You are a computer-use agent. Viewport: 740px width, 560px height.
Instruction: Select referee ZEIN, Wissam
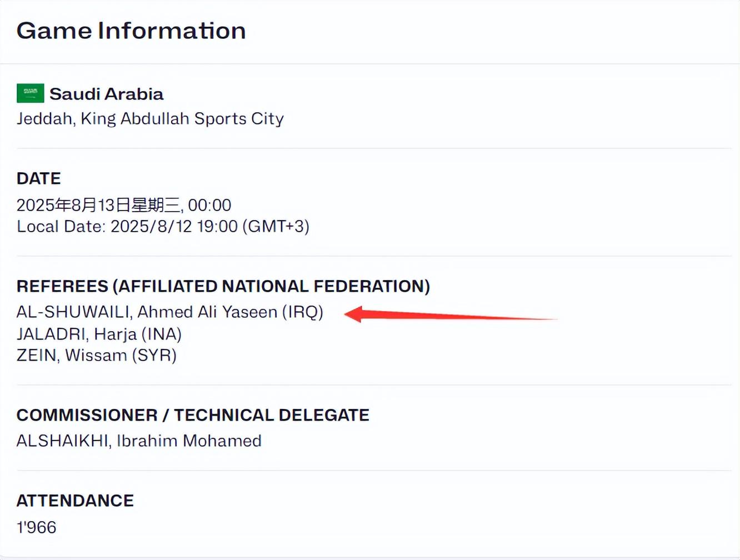(x=72, y=355)
